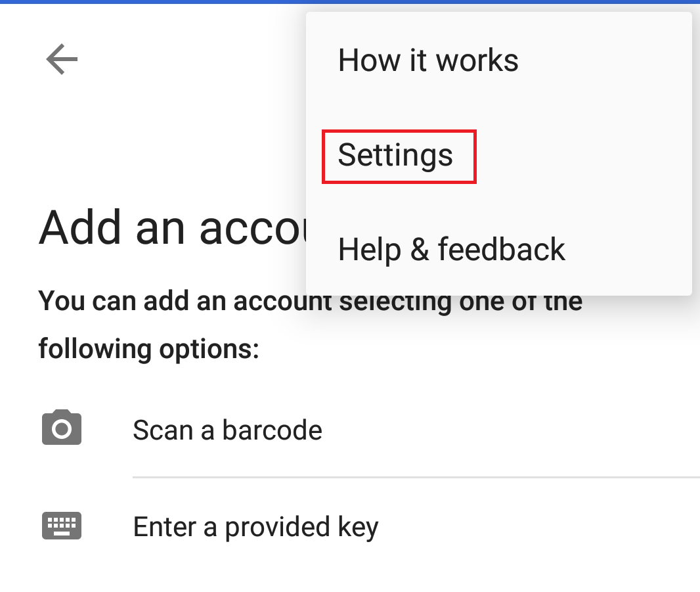700x592 pixels.
Task: Tap the camera icon for barcode scanning
Action: click(62, 430)
